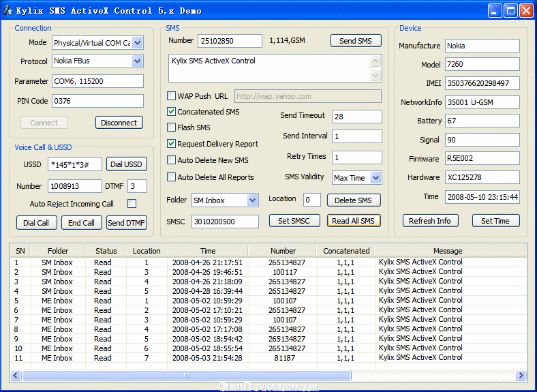Click the SMSC number field

coord(225,222)
